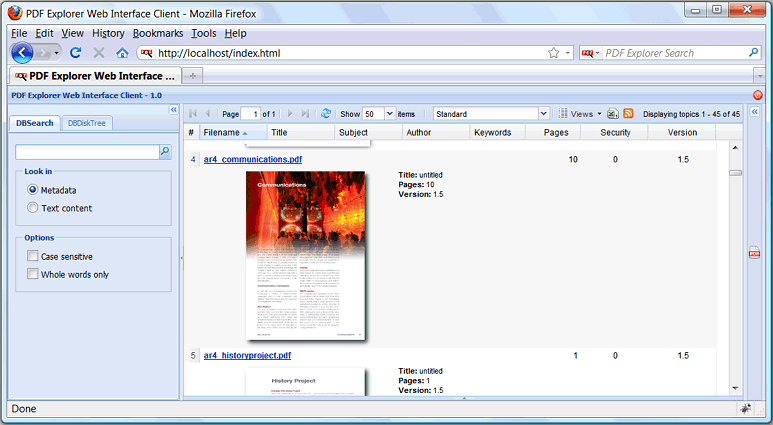Image resolution: width=773 pixels, height=425 pixels.
Task: Go to last page in grid paging toolbar
Action: click(305, 114)
